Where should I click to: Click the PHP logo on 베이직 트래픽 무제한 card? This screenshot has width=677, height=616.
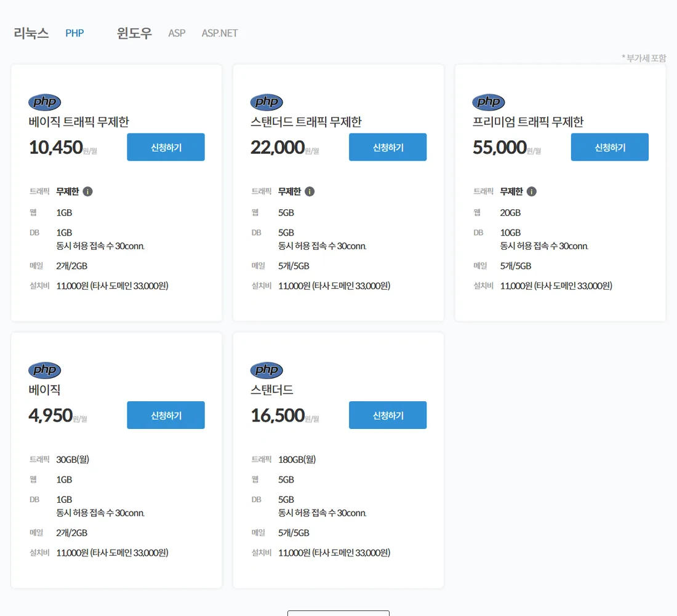point(44,102)
